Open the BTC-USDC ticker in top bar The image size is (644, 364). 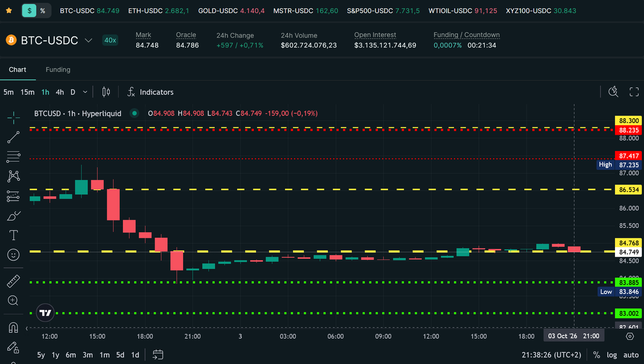click(90, 10)
